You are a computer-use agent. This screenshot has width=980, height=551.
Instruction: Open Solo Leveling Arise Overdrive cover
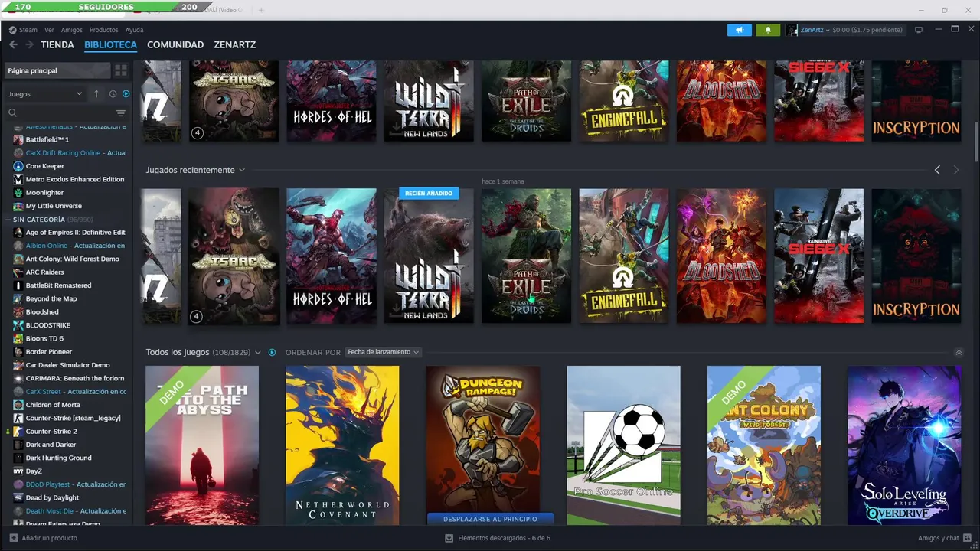[x=904, y=445]
